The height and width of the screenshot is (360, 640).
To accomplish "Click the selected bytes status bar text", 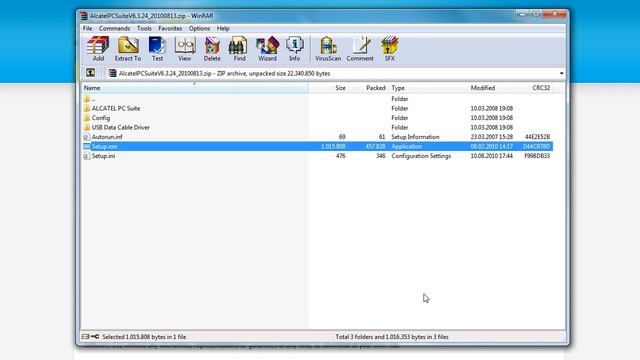I will coord(144,337).
